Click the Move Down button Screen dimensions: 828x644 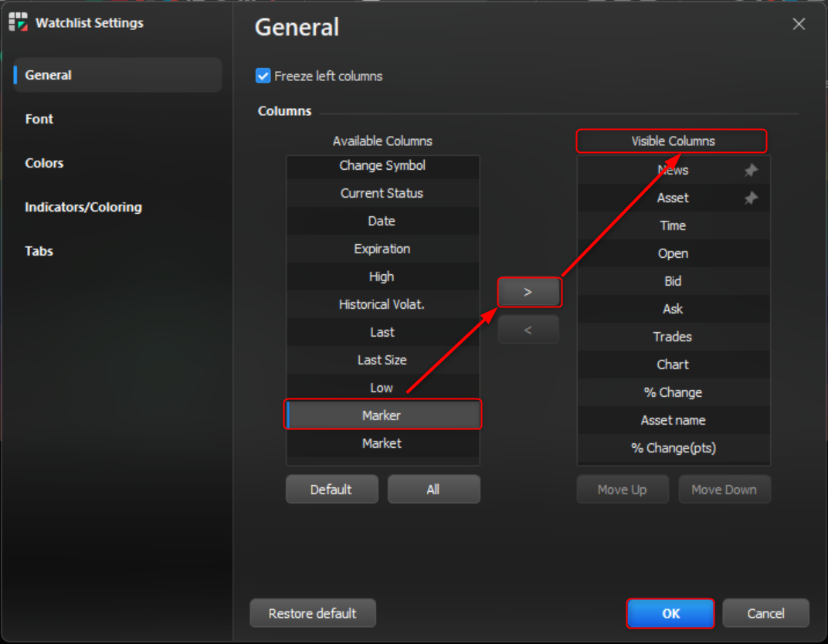click(724, 490)
